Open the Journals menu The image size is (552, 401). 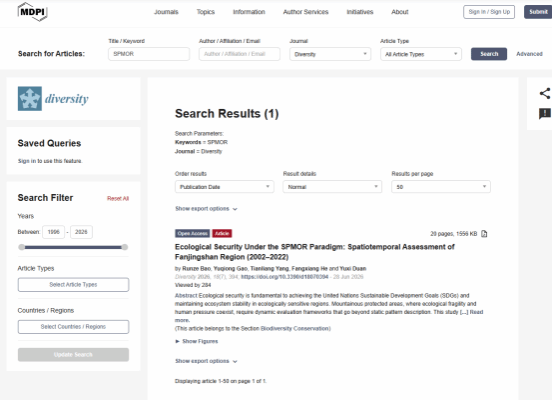tap(166, 12)
